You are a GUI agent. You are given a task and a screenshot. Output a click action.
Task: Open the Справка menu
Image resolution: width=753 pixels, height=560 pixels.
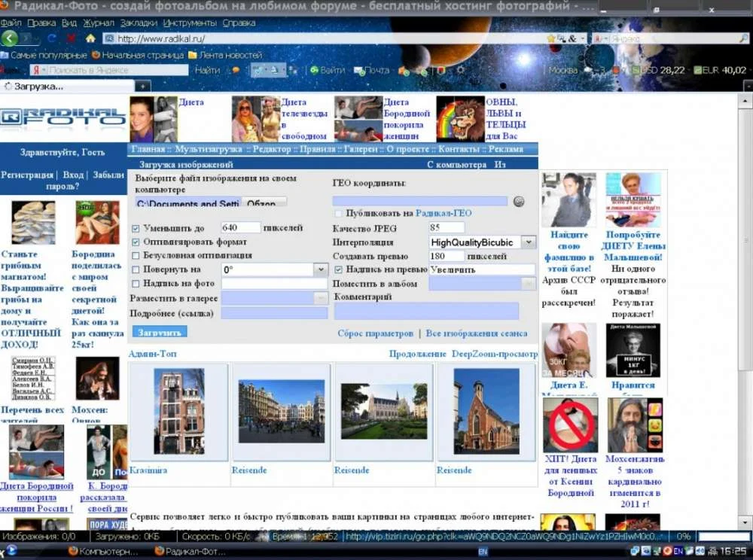point(239,23)
